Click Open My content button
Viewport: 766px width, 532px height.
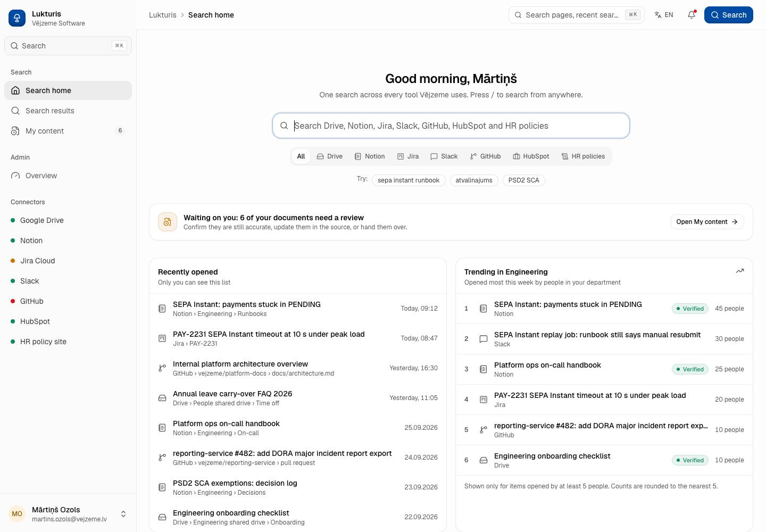coord(707,222)
